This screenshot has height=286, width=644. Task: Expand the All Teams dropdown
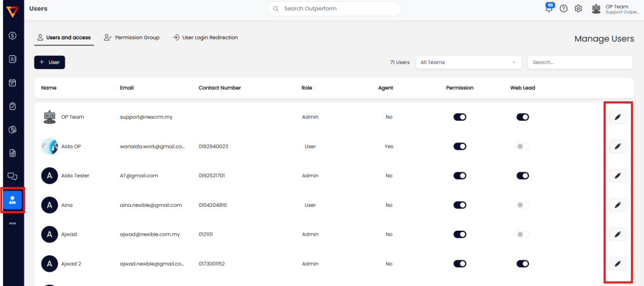coord(469,62)
